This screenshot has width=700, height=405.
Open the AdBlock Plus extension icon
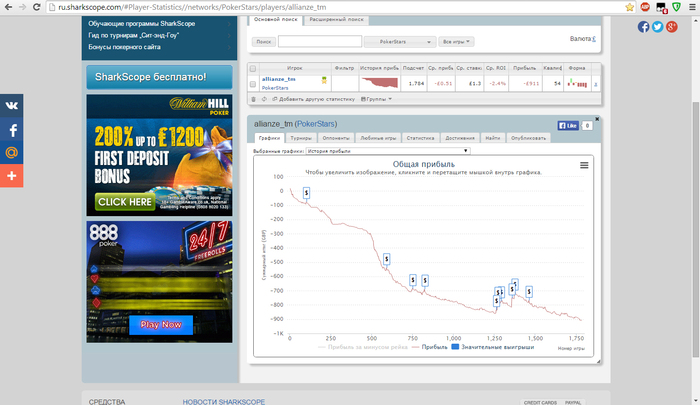645,7
